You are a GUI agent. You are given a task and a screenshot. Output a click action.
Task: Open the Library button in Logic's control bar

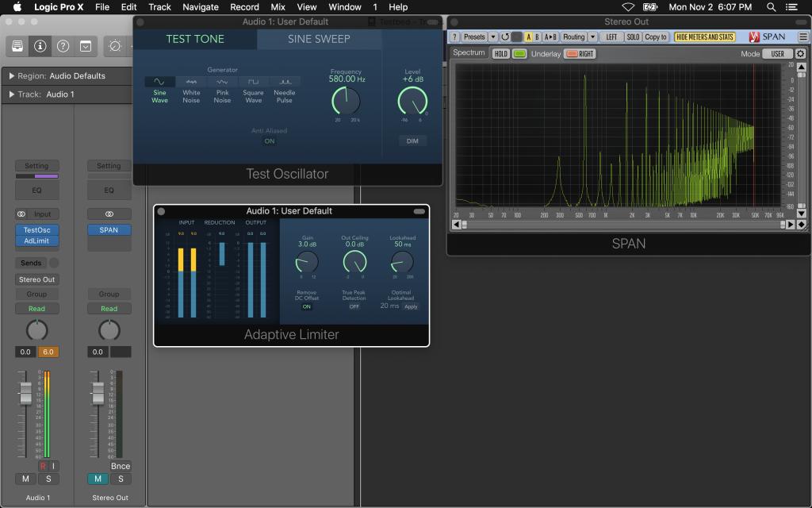click(17, 46)
